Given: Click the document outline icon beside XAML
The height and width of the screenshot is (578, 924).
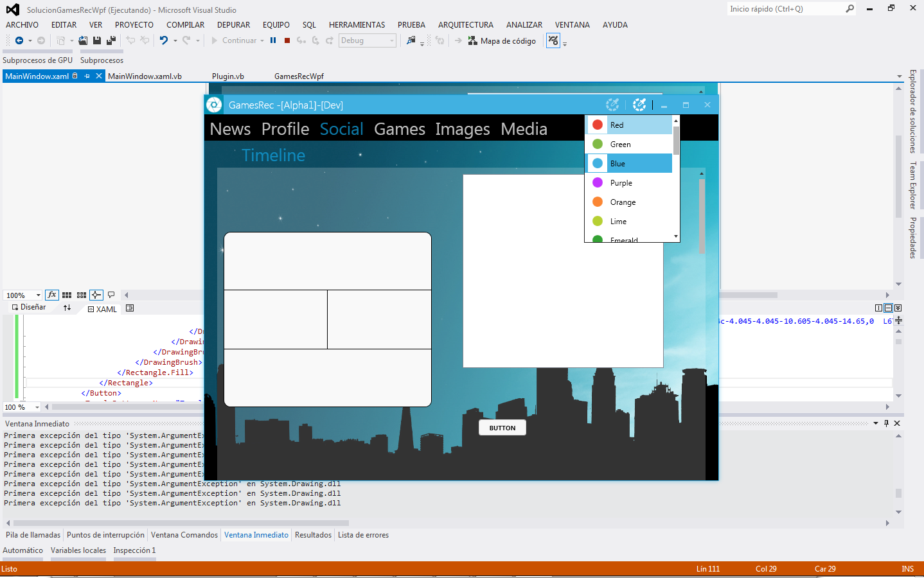Looking at the screenshot, I should (x=130, y=308).
